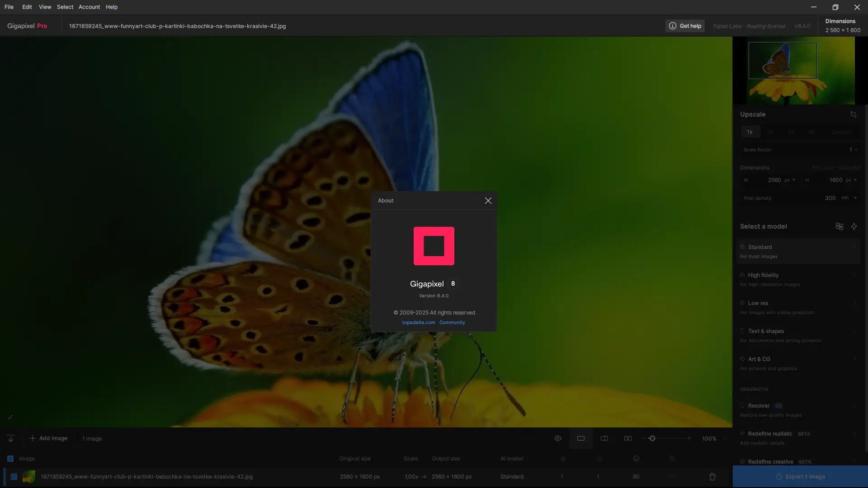Image resolution: width=868 pixels, height=488 pixels.
Task: Delete the image with the trash icon
Action: [x=712, y=477]
